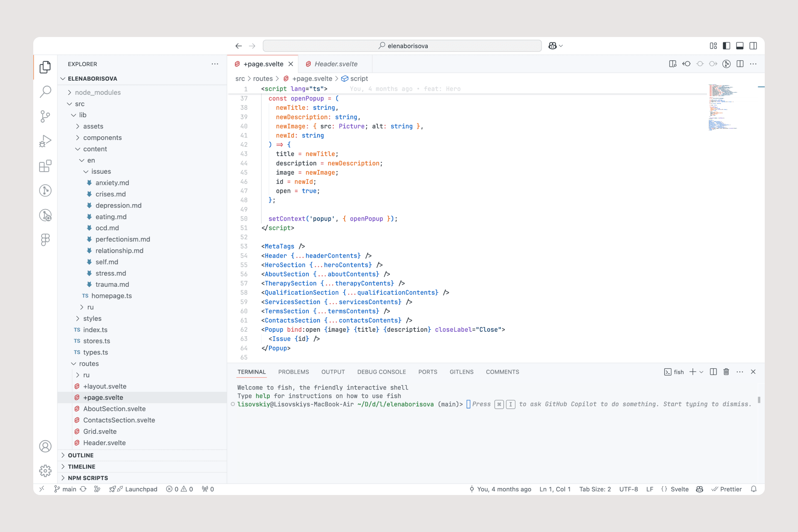Image resolution: width=798 pixels, height=532 pixels.
Task: Switch to the OUTPUT panel tab
Action: click(333, 372)
